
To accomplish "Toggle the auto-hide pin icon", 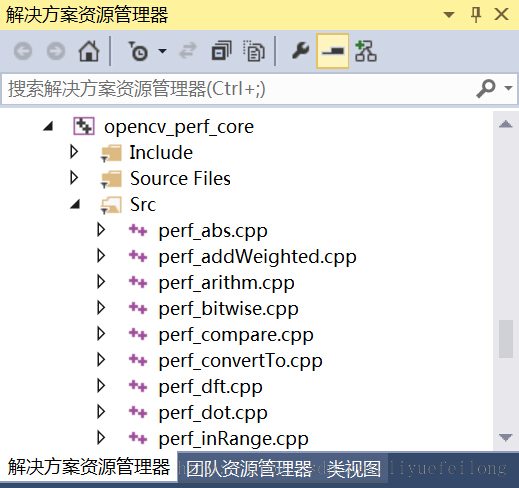I will (476, 15).
